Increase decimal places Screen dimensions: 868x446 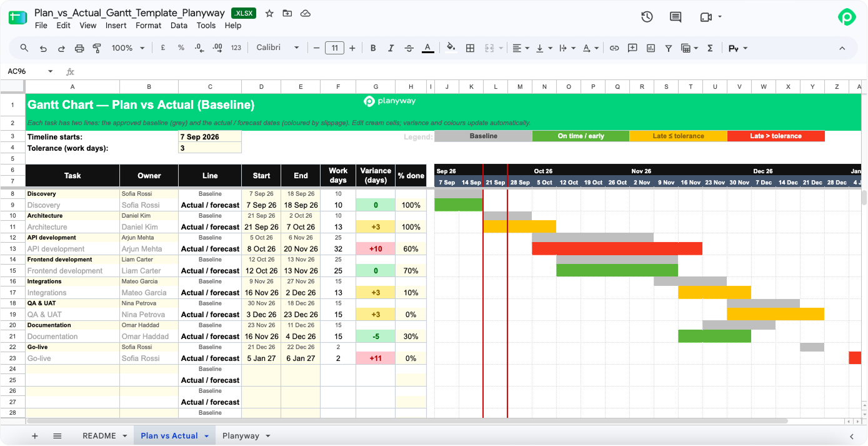coord(217,48)
